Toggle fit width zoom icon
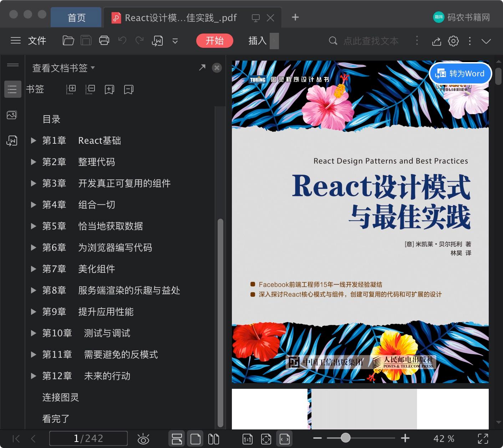The image size is (503, 448). click(x=285, y=439)
